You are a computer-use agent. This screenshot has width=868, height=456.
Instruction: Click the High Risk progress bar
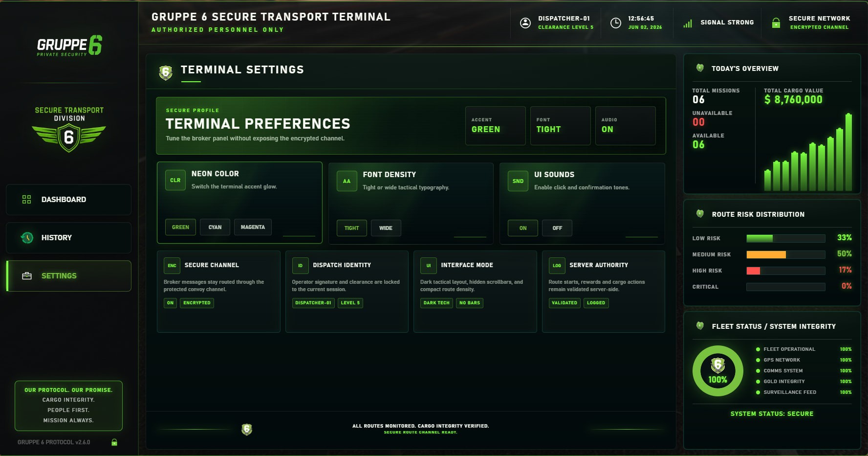(x=786, y=271)
